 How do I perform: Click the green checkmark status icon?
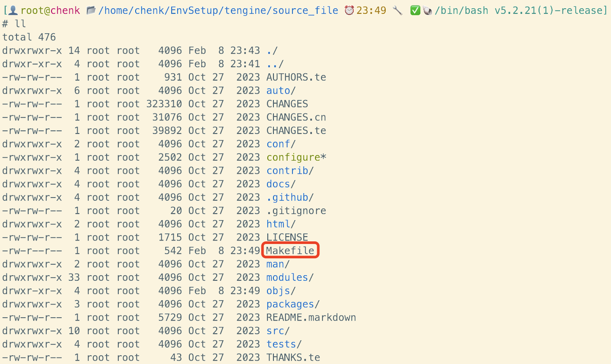(415, 10)
